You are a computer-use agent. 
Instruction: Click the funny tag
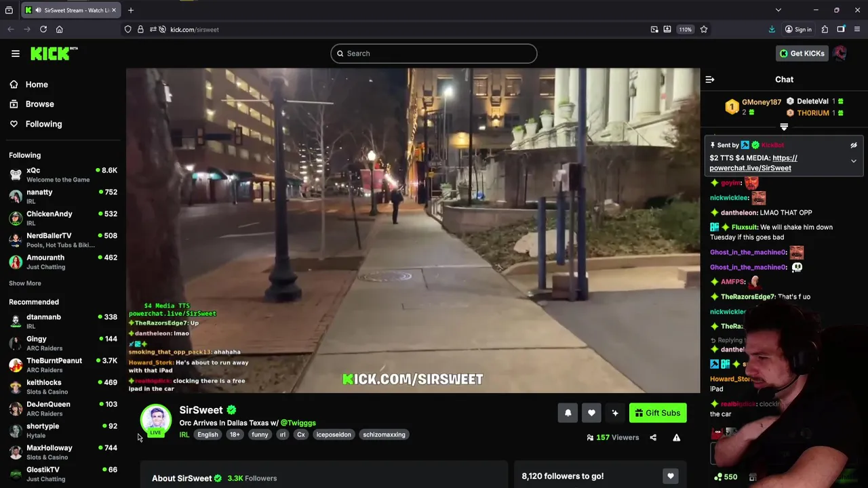(x=260, y=435)
